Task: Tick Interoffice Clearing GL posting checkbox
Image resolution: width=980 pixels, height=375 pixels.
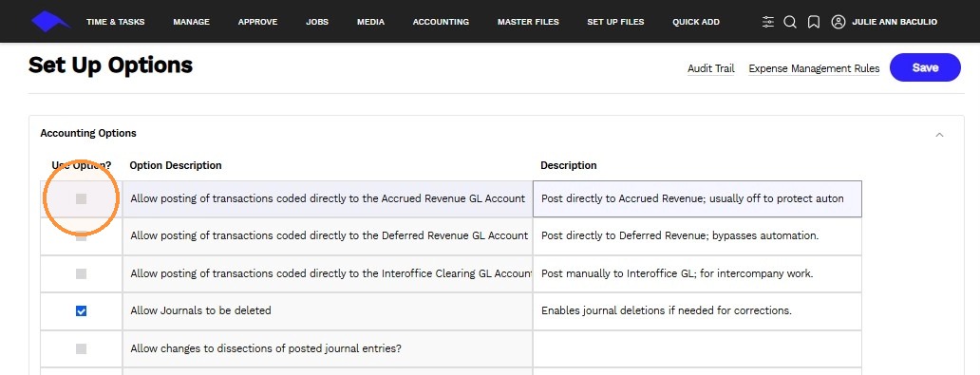Action: coord(82,273)
